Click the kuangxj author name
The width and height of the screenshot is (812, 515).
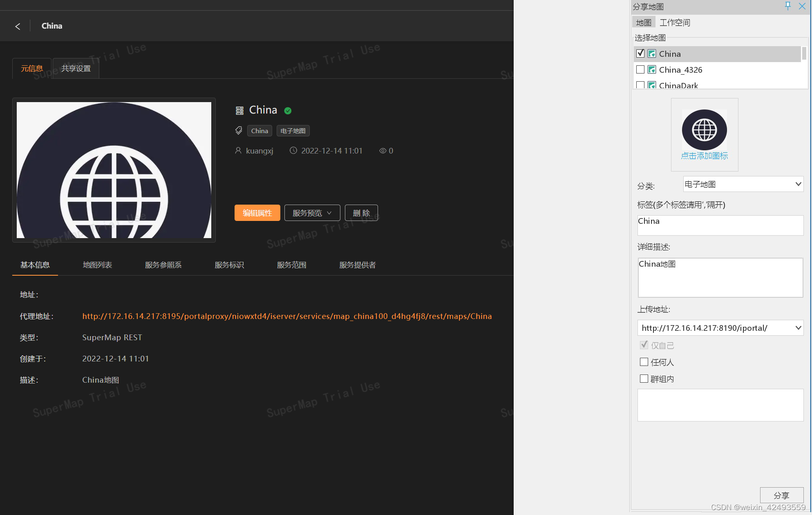(259, 151)
